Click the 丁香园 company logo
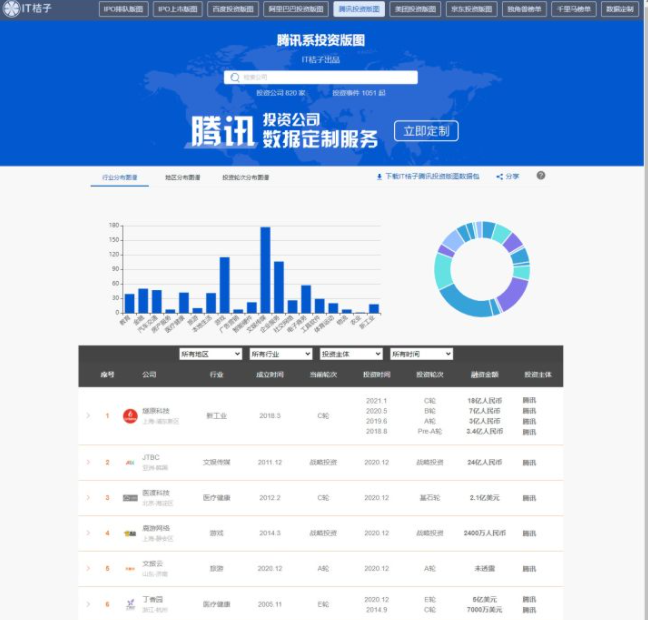This screenshot has width=648, height=620. click(x=130, y=604)
